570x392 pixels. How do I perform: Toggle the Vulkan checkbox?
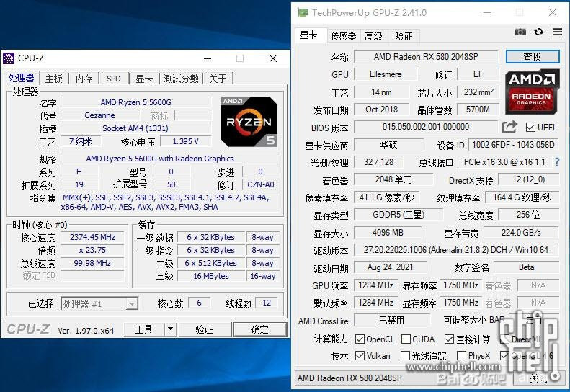tap(360, 356)
